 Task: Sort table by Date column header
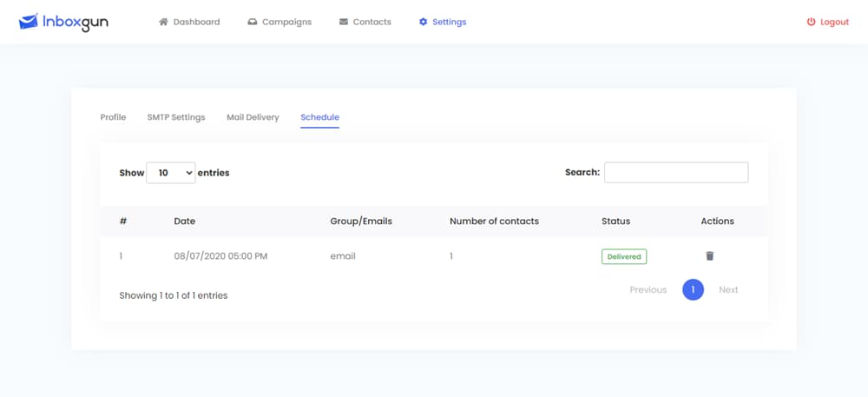pos(184,221)
